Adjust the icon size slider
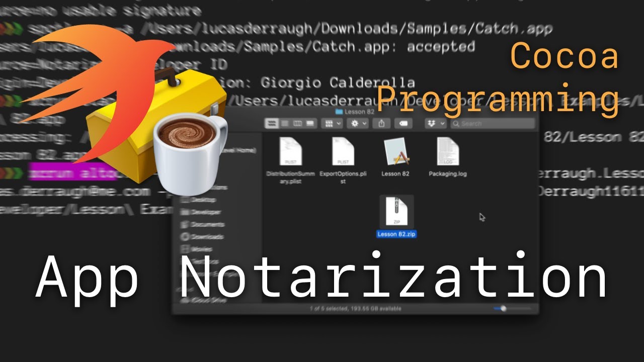Image resolution: width=644 pixels, height=362 pixels. (x=512, y=308)
